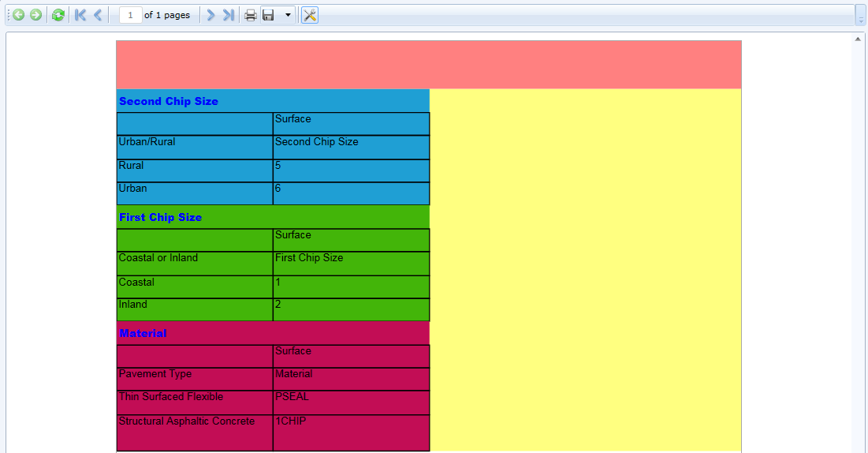Click the 'Urban/Rural' cell
This screenshot has width=868, height=453.
pyautogui.click(x=195, y=148)
